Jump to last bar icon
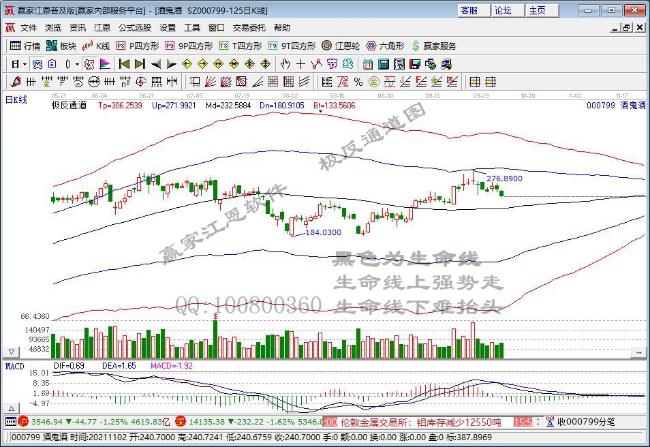The height and width of the screenshot is (447, 650). coord(140,64)
